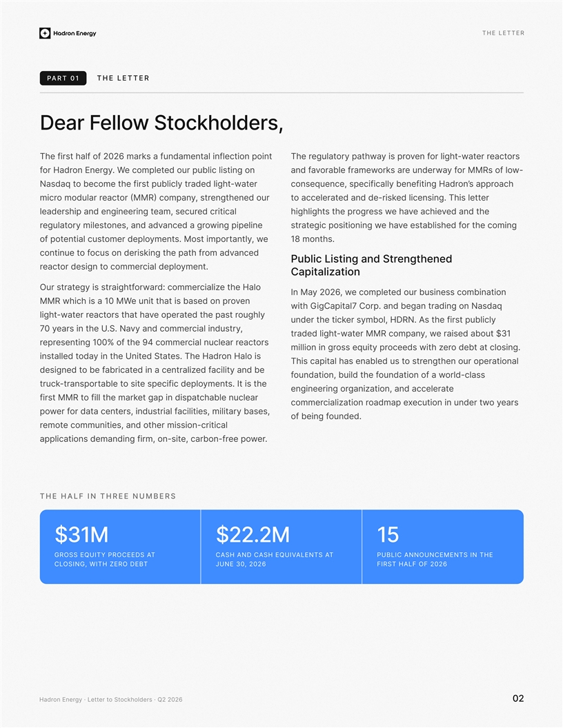
Task: Click the GigCapital7 Corp. mention in text
Action: point(354,306)
